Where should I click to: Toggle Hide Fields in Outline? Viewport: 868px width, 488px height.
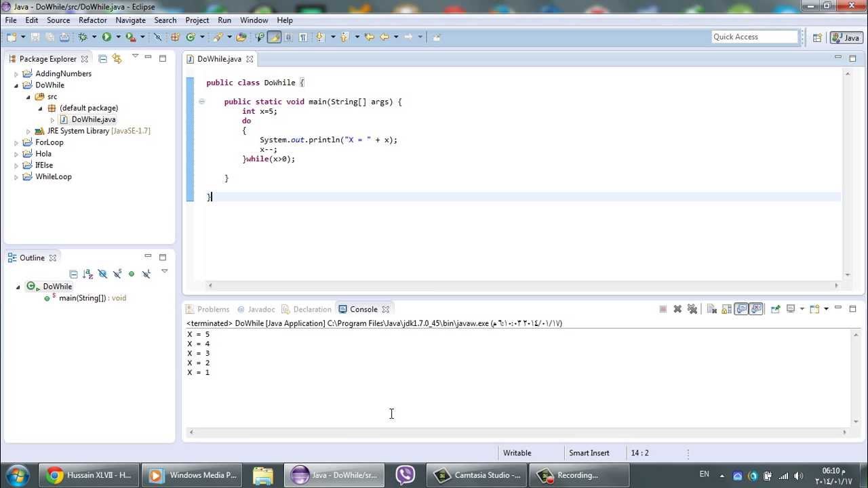point(102,274)
